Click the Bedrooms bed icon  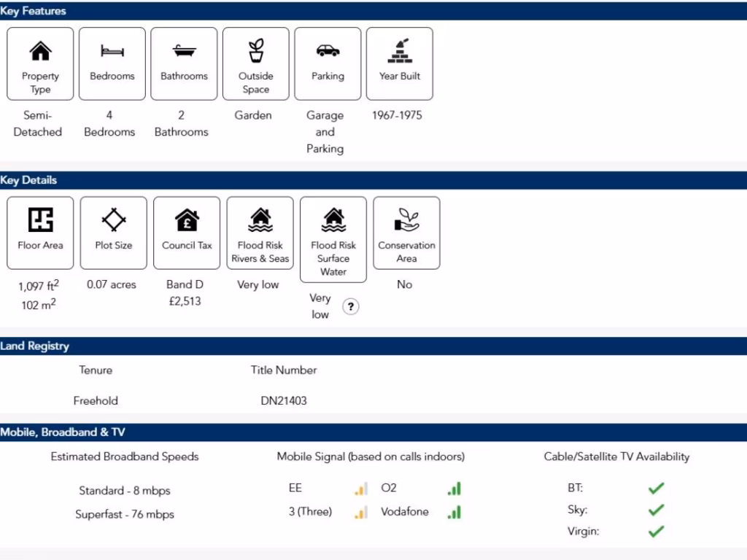point(112,51)
